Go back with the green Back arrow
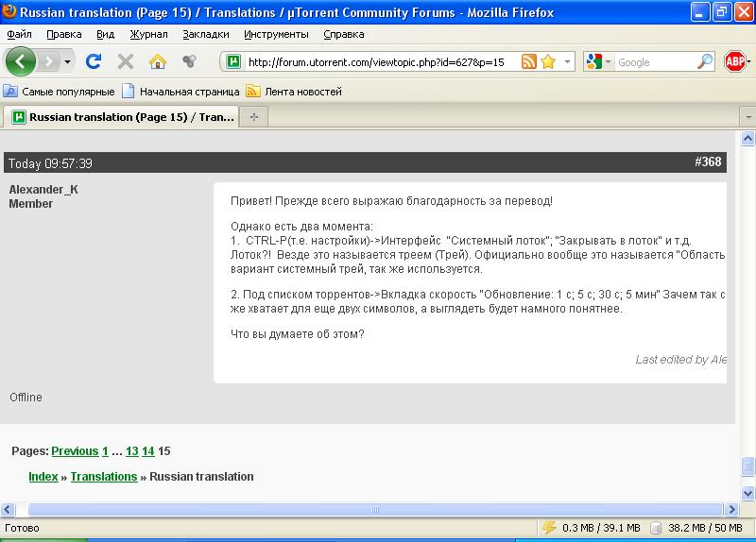Viewport: 756px width, 542px height. tap(20, 61)
